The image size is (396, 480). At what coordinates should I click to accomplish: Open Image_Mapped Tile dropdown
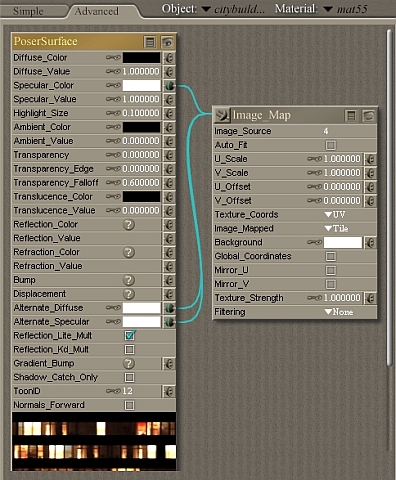336,229
